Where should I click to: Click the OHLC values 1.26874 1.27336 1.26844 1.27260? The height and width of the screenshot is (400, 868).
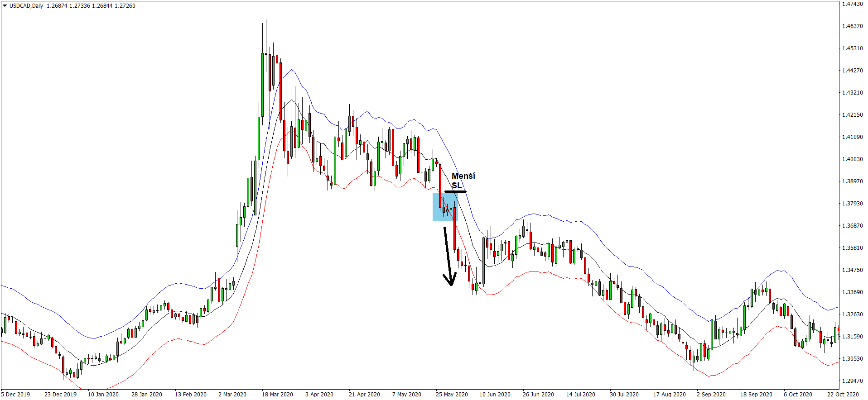(91, 6)
